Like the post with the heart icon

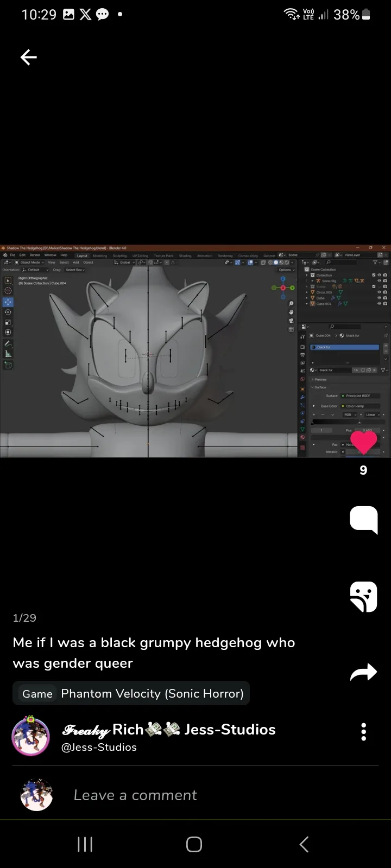pyautogui.click(x=363, y=442)
